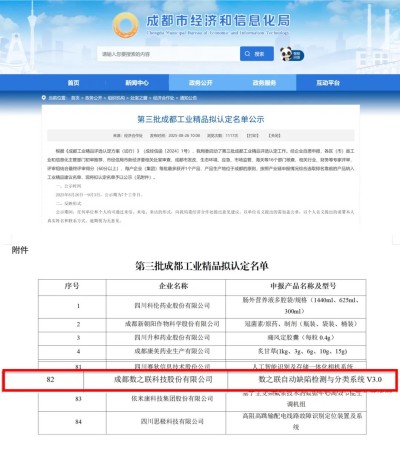Click 经济合作处 in the breadcrumb trail

coord(163,98)
